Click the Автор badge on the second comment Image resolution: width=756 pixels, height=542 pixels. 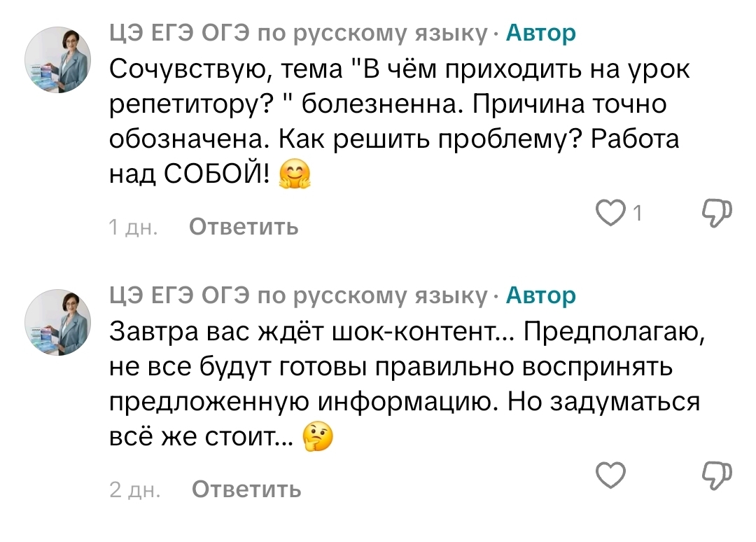(x=540, y=296)
